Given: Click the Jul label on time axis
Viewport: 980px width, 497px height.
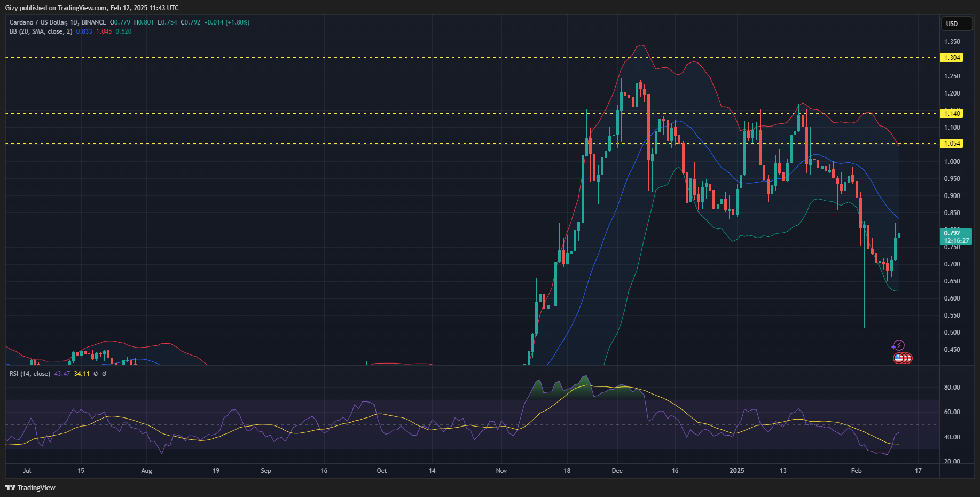Looking at the screenshot, I should click(27, 471).
